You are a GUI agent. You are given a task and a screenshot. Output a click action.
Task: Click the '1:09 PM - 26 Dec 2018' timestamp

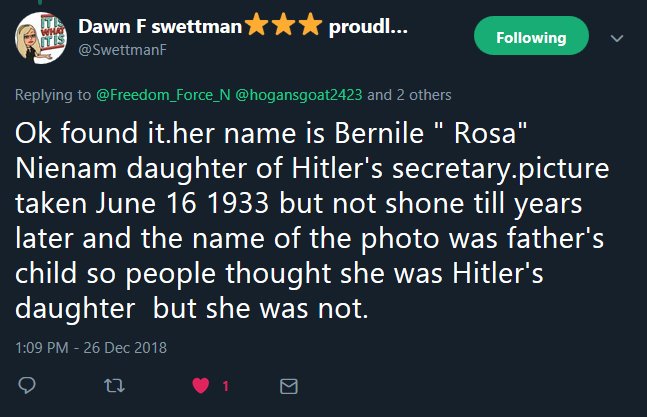pos(90,348)
